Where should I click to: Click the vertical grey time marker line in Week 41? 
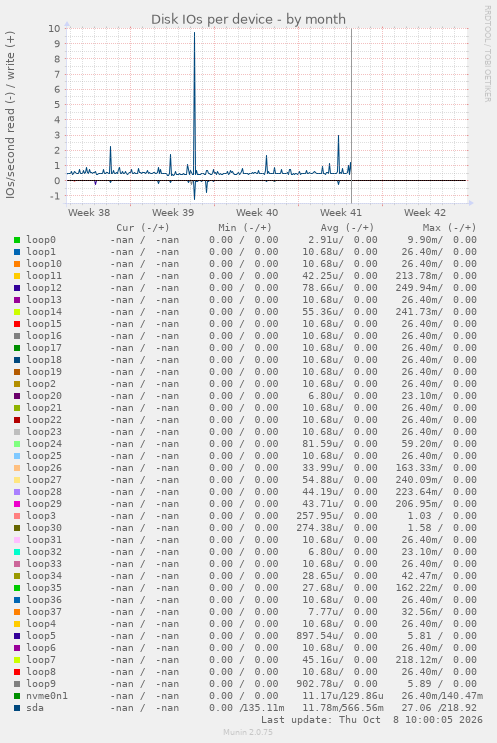(x=352, y=116)
